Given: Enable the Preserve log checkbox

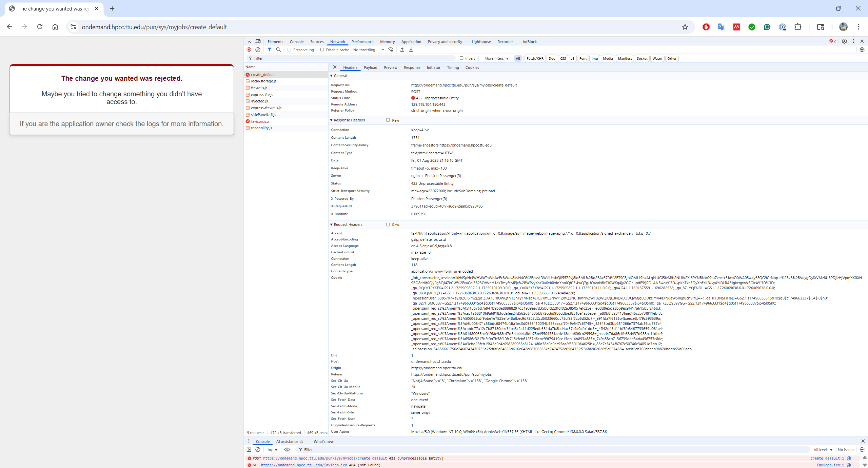Looking at the screenshot, I should 290,50.
